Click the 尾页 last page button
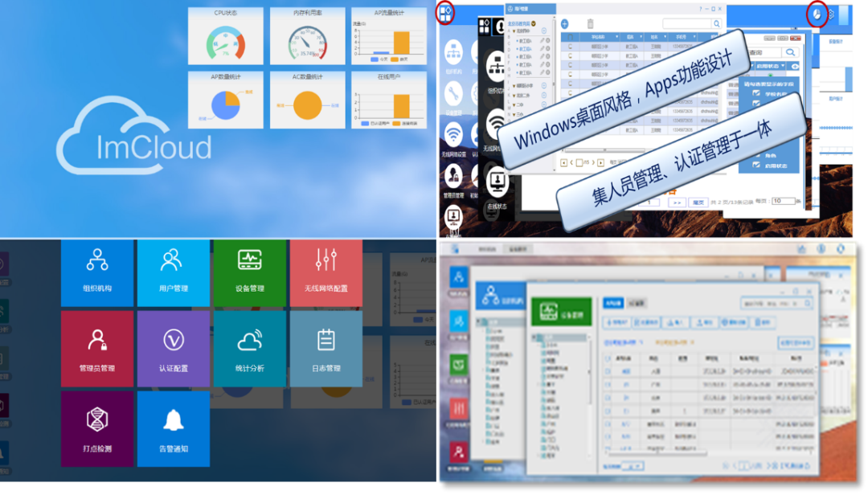The width and height of the screenshot is (868, 495). point(698,202)
